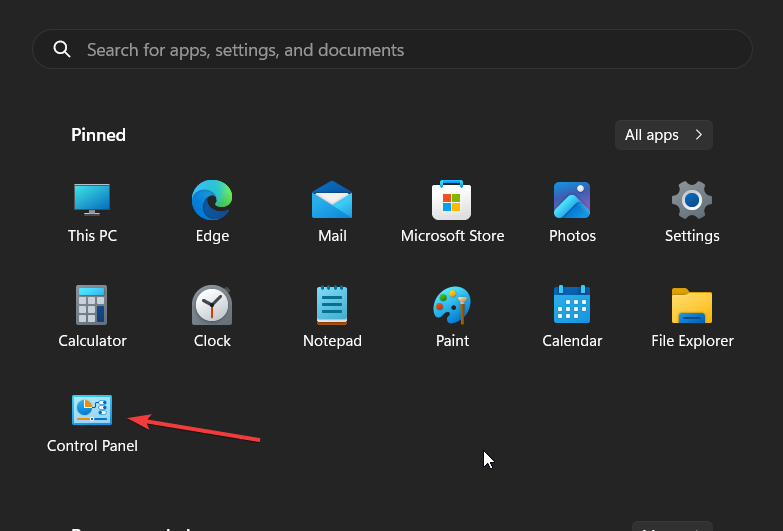
Task: Launch Microsoft Edge browser
Action: click(x=212, y=201)
